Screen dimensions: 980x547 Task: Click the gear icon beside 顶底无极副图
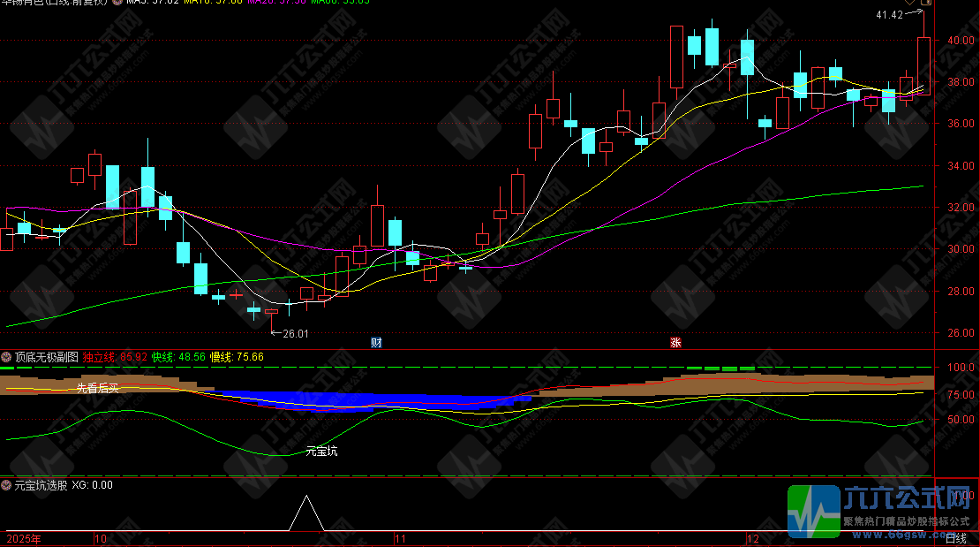pos(6,357)
